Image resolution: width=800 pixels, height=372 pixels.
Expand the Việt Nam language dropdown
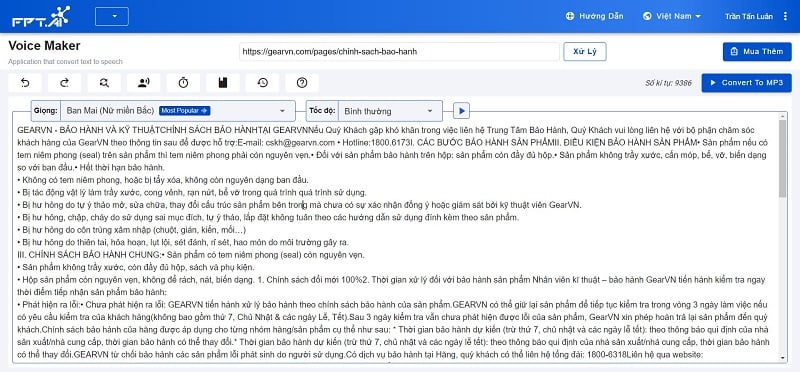coord(671,16)
